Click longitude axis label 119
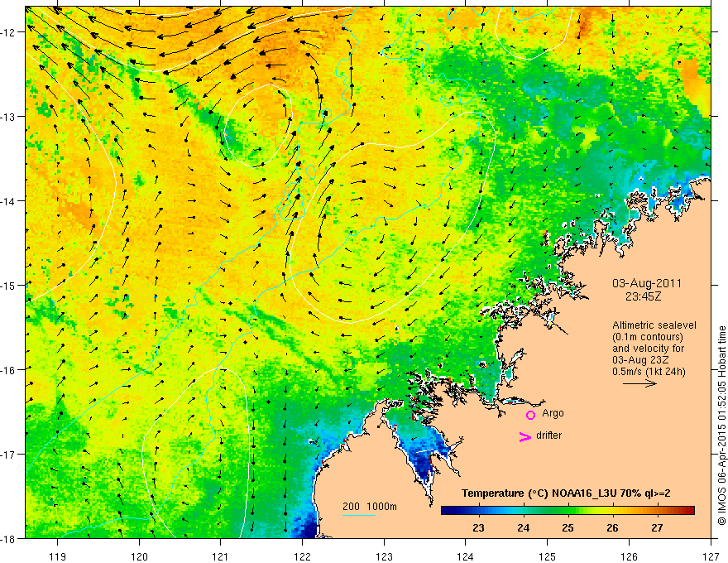Viewport: 728px width, 563px height. (x=58, y=556)
